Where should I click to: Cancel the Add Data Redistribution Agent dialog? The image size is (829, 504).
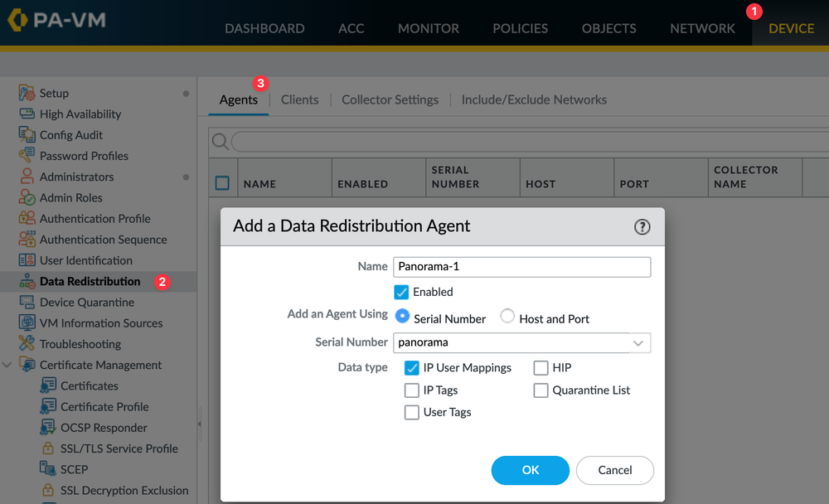(615, 470)
